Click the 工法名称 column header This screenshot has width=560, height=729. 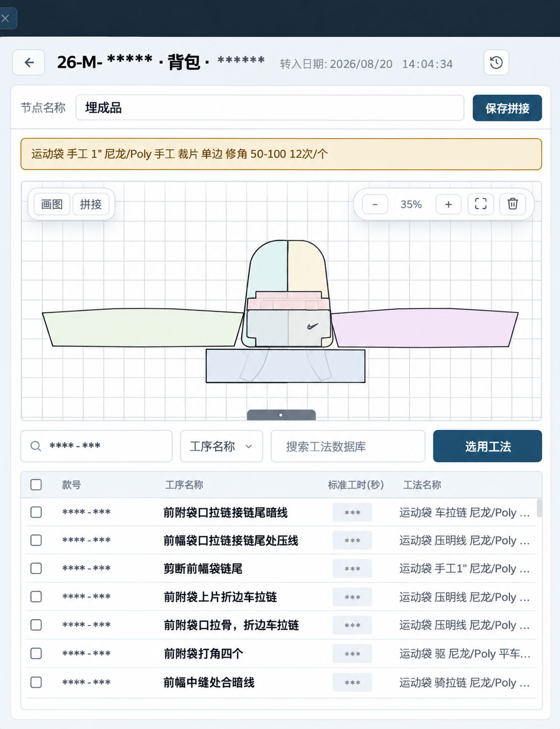click(422, 485)
